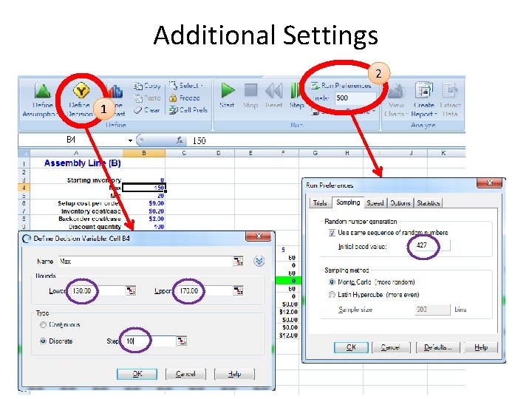Click the Upper bound field 170.00
The width and height of the screenshot is (532, 399).
click(x=205, y=291)
